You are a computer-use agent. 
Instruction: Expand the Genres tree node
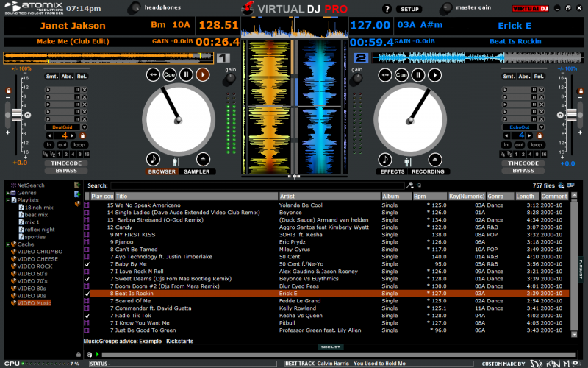[x=7, y=193]
